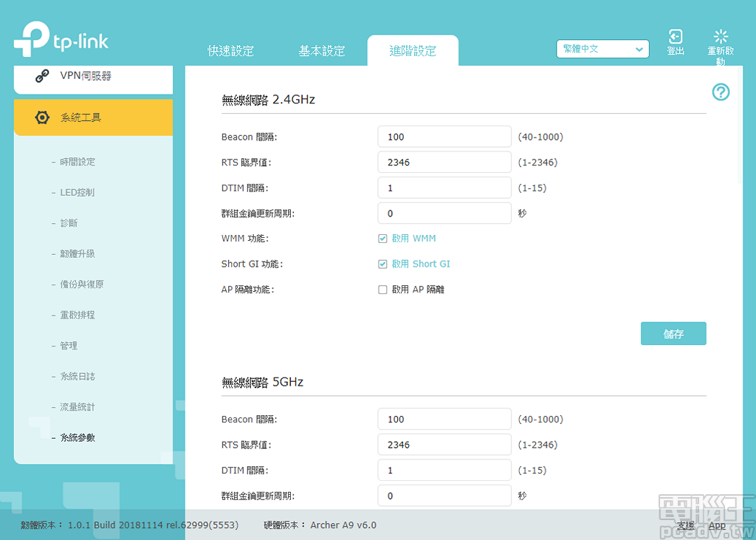This screenshot has height=540, width=756.
Task: Switch to the 基本設定 tab
Action: click(x=321, y=51)
